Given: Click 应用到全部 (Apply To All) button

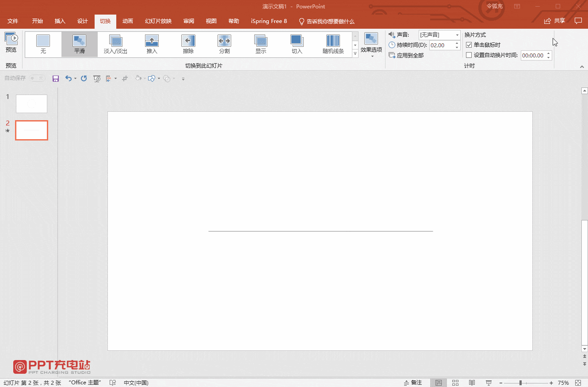Looking at the screenshot, I should 406,55.
